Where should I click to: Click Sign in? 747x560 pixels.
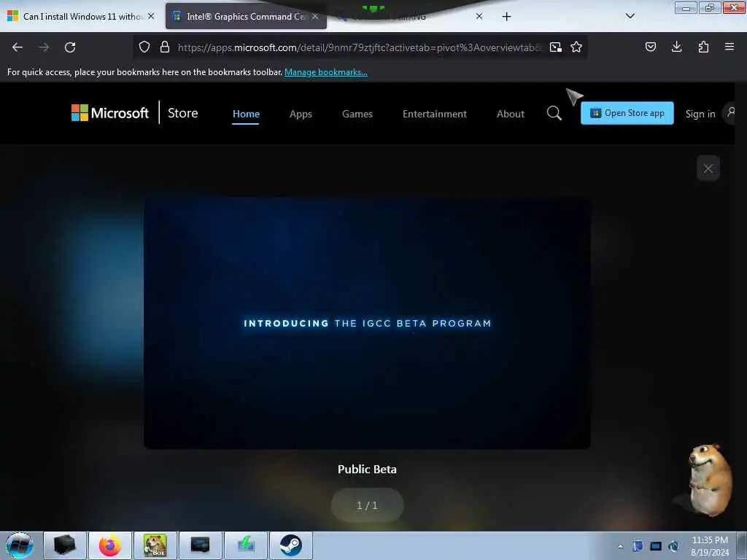[x=700, y=114]
